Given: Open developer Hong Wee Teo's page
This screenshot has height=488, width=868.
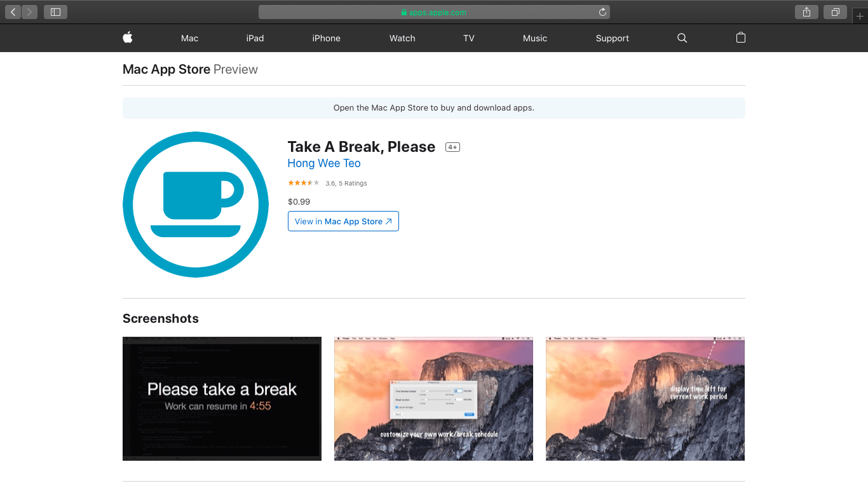Looking at the screenshot, I should tap(324, 163).
